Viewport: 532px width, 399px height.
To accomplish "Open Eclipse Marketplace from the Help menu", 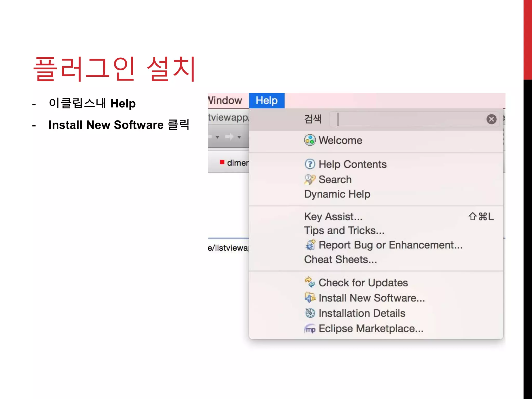I will (371, 329).
